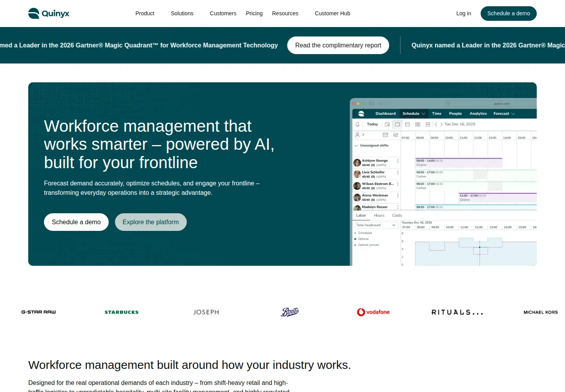Select the Labor tab in the preview
Image resolution: width=565 pixels, height=392 pixels.
tap(361, 215)
